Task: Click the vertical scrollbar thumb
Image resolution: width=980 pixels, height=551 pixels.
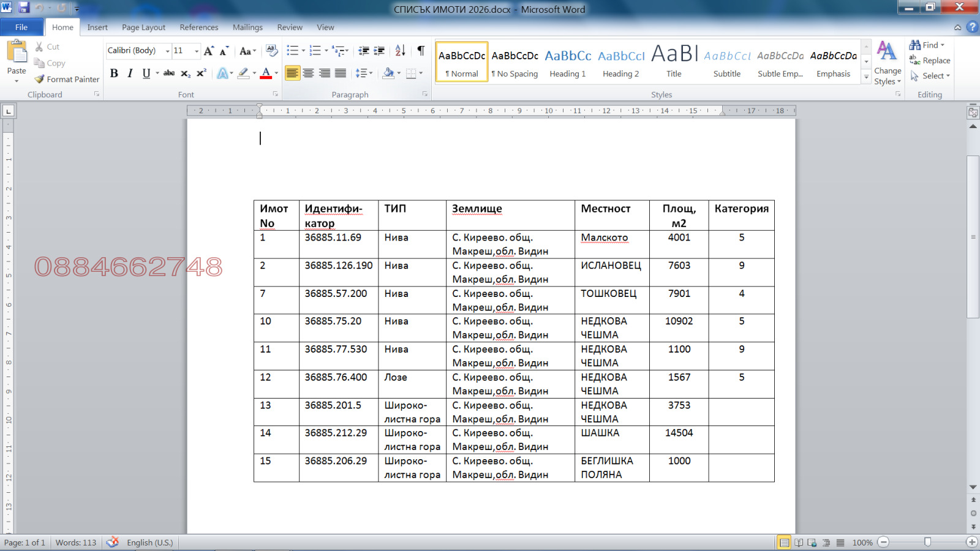Action: pyautogui.click(x=973, y=236)
